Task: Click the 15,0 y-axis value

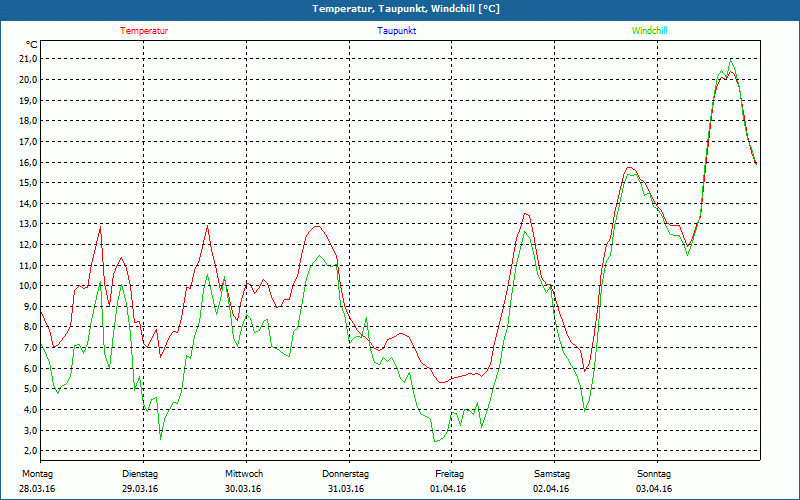Action: (x=29, y=183)
